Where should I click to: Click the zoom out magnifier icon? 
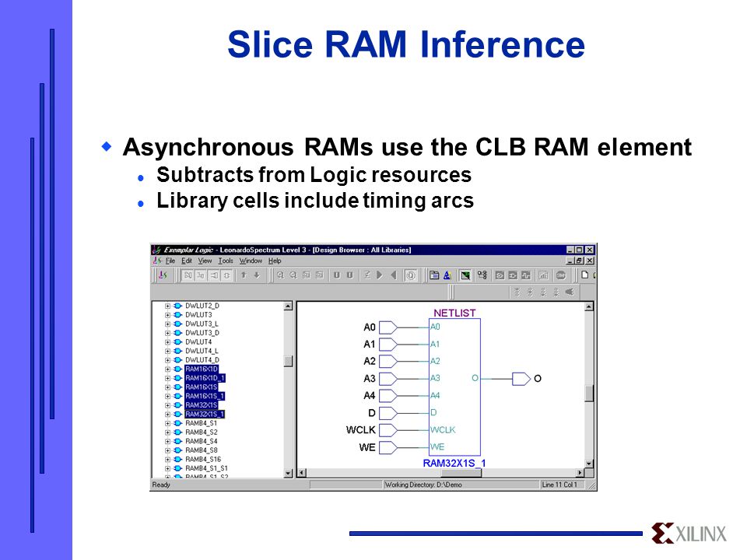293,275
